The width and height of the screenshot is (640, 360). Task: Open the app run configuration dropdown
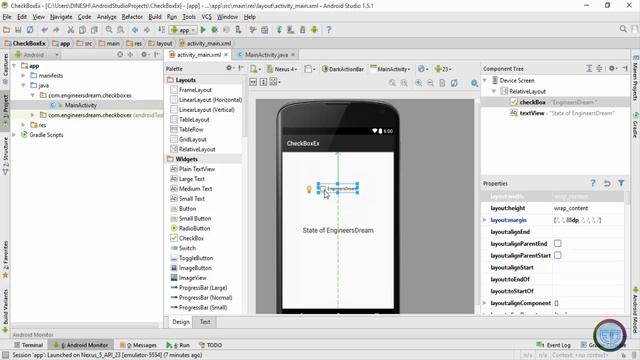pos(184,30)
